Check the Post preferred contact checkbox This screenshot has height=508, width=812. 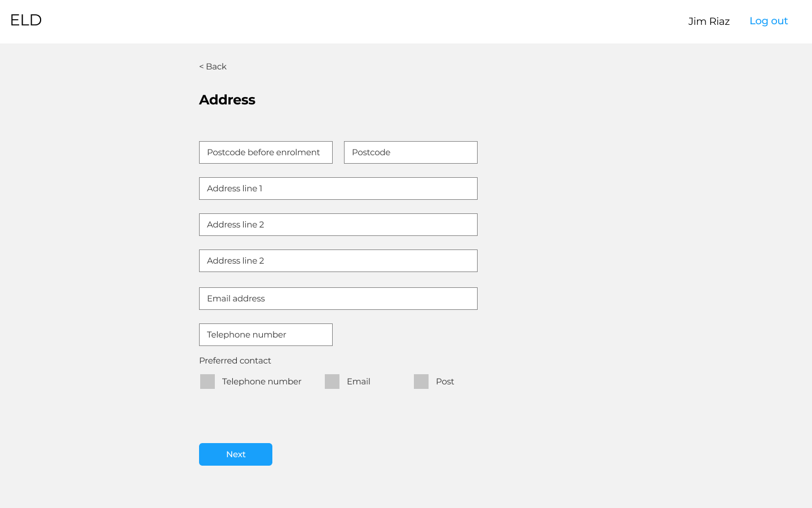(x=421, y=382)
